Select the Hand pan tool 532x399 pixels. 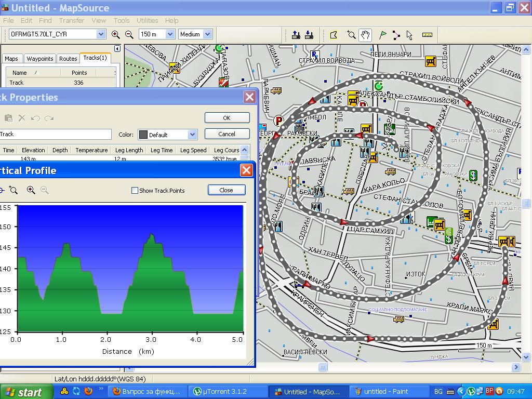(365, 35)
